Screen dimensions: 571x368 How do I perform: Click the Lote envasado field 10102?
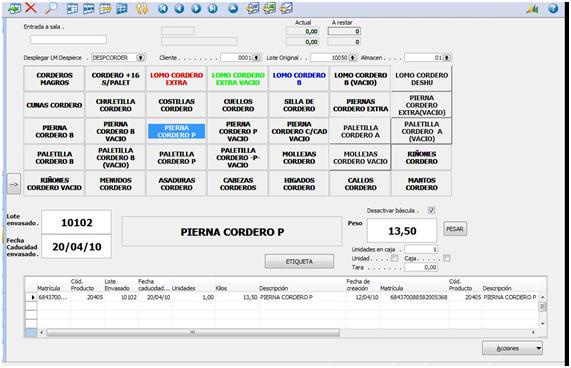[x=76, y=222]
